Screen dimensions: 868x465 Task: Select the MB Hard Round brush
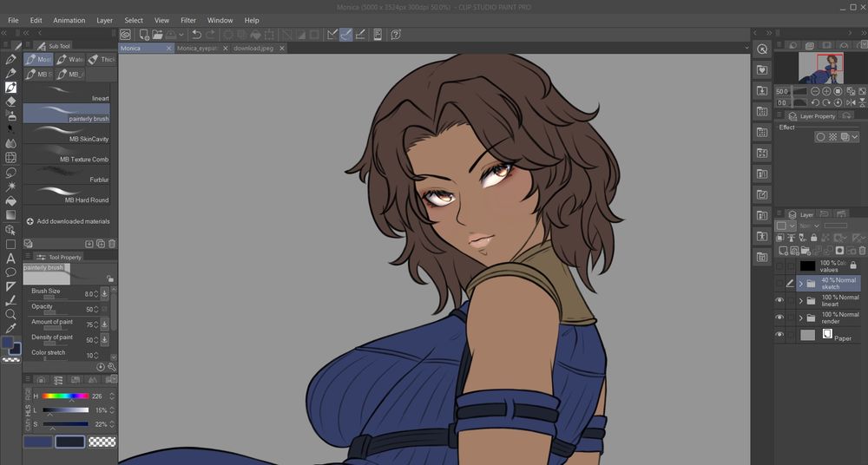pyautogui.click(x=67, y=195)
